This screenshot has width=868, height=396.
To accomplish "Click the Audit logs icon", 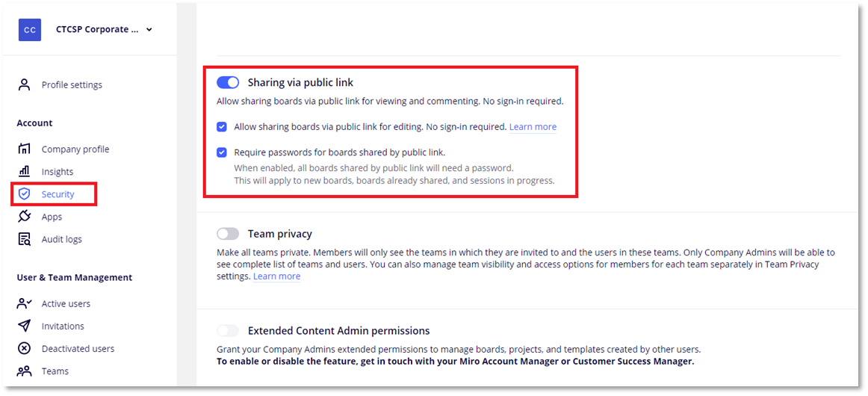I will (24, 239).
